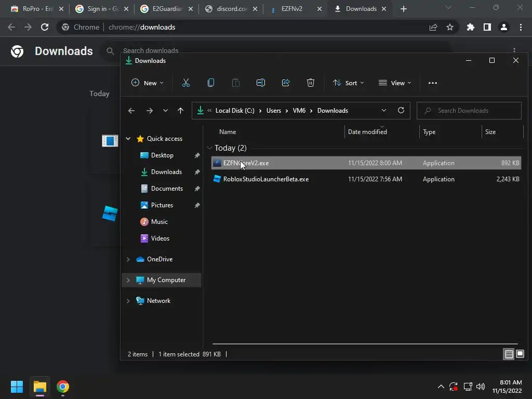Expand the OneDrive tree node
The width and height of the screenshot is (532, 399).
[x=128, y=259]
